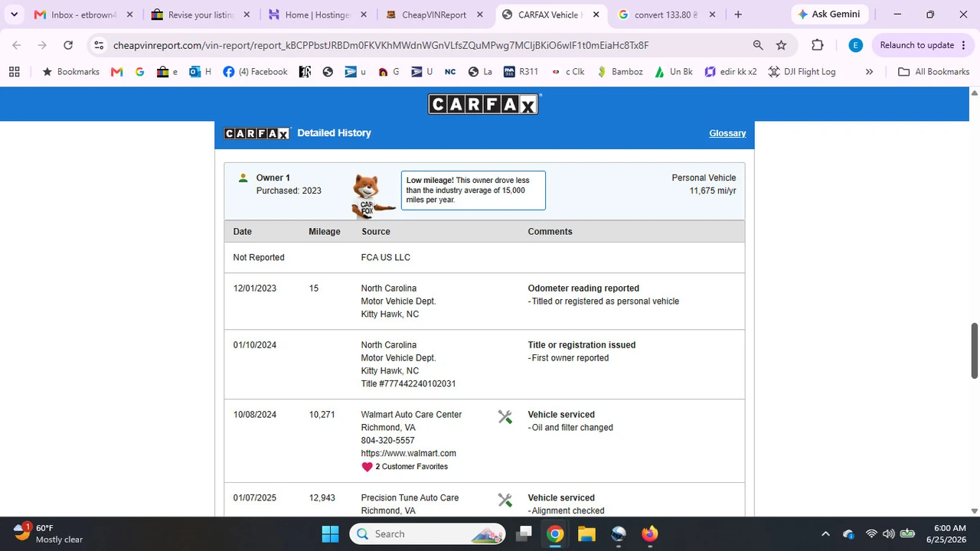
Task: Bookmark this page with the star icon
Action: [x=781, y=45]
